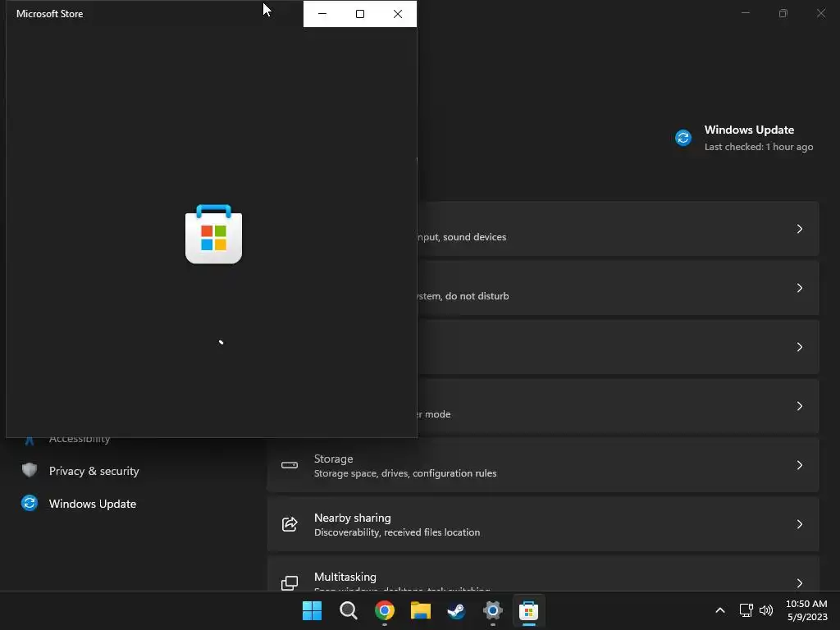Click 'Discoverability, received files location' description
The image size is (840, 630).
click(397, 532)
